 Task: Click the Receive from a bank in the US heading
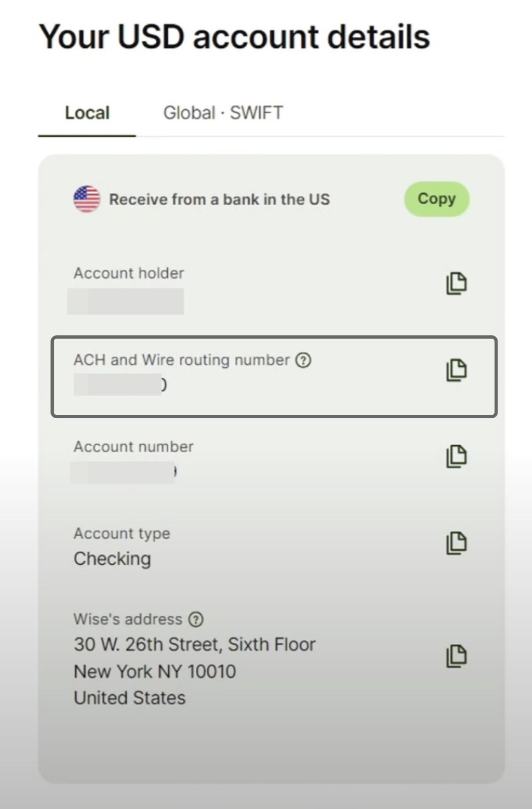coord(219,199)
